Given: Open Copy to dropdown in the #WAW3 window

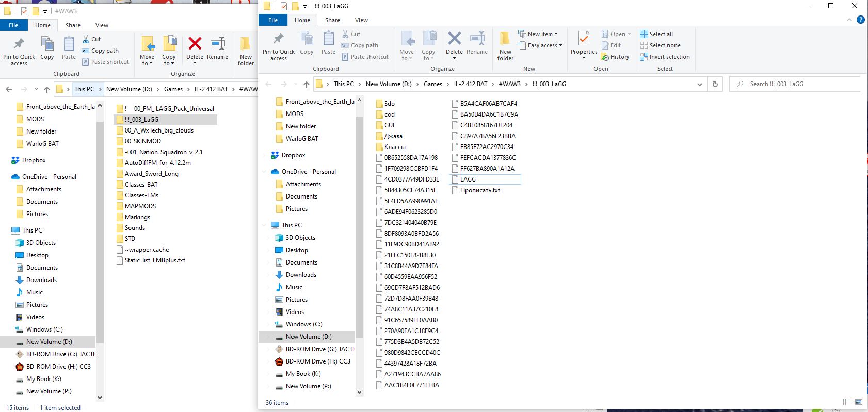Looking at the screenshot, I should click(169, 51).
